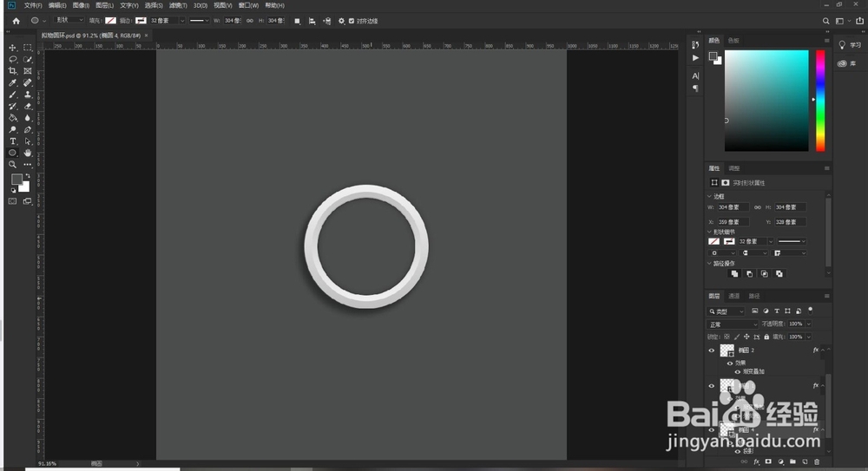This screenshot has height=471, width=868.
Task: Select the Ellipse shape tool
Action: point(13,153)
